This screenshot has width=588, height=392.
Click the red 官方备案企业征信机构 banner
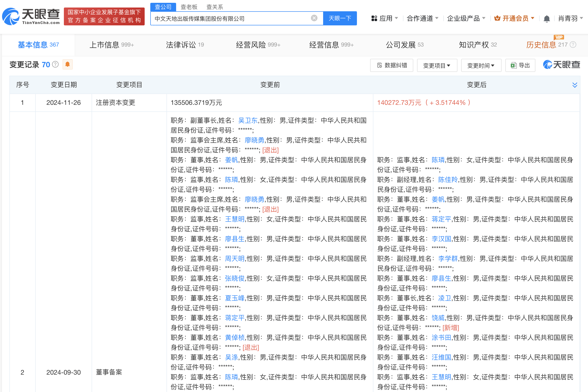coord(104,16)
